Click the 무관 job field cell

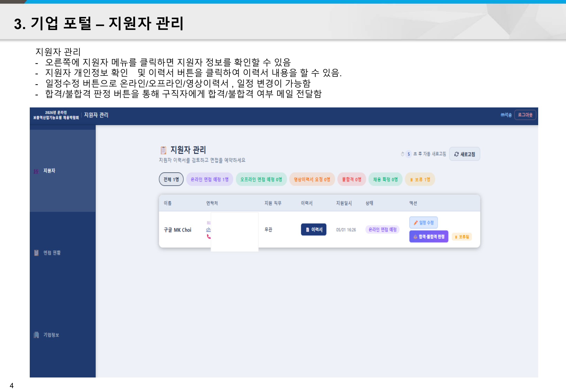[268, 229]
